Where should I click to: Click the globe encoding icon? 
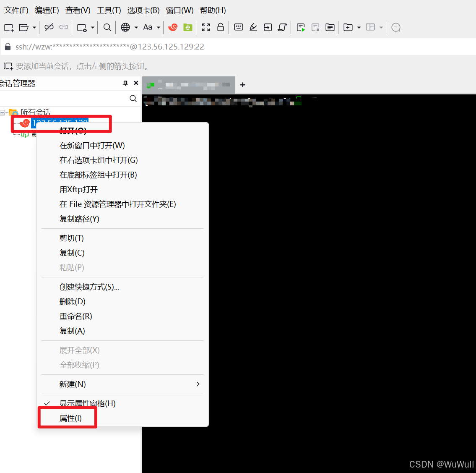(x=125, y=27)
